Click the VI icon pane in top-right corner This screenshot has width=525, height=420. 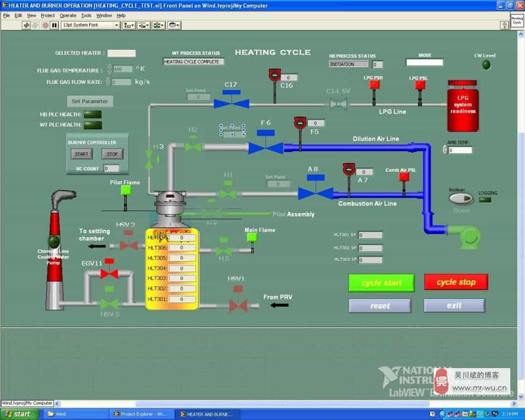pyautogui.click(x=517, y=21)
